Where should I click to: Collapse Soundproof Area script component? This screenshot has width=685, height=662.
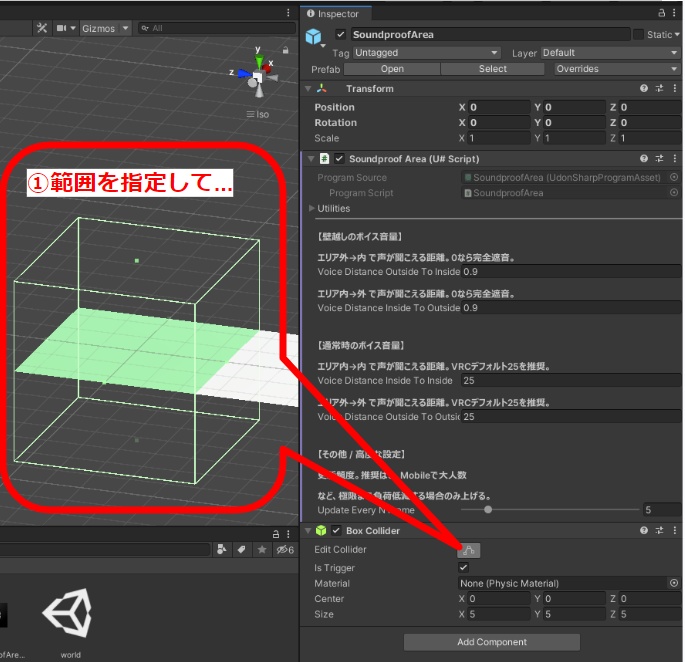tap(311, 159)
